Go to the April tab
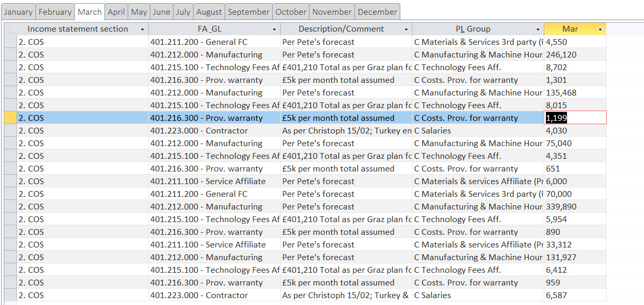This screenshot has width=644, height=305. click(x=116, y=12)
